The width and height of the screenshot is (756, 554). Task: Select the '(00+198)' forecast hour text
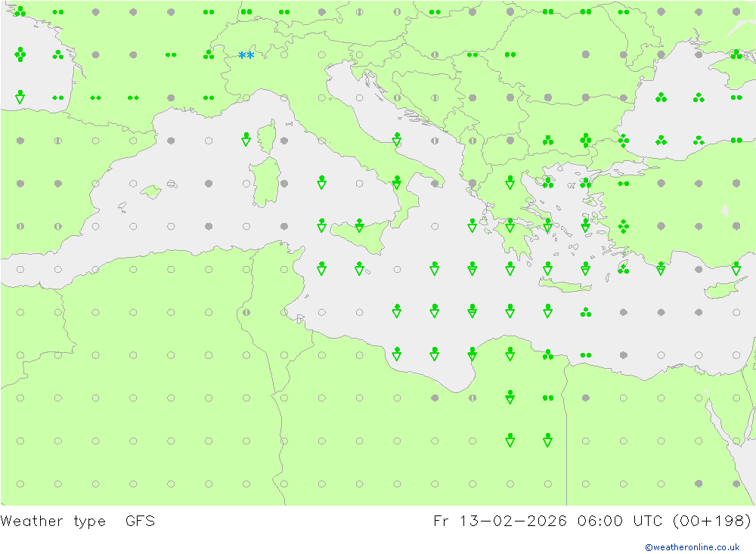point(711,522)
